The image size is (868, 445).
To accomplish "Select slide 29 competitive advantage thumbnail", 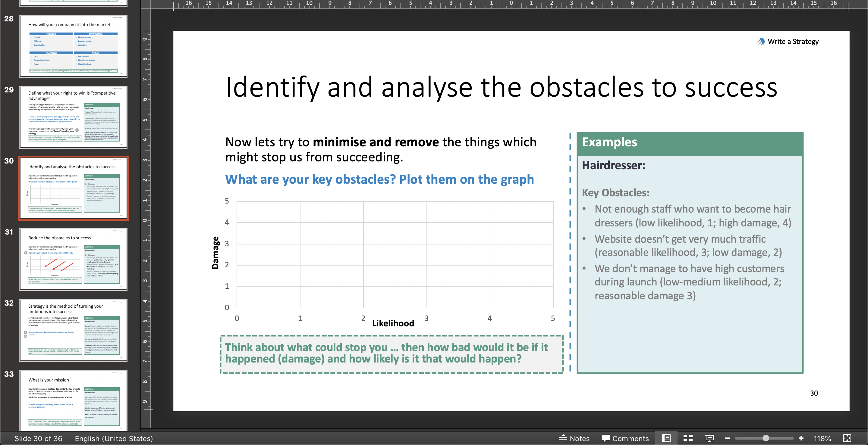I will [73, 117].
